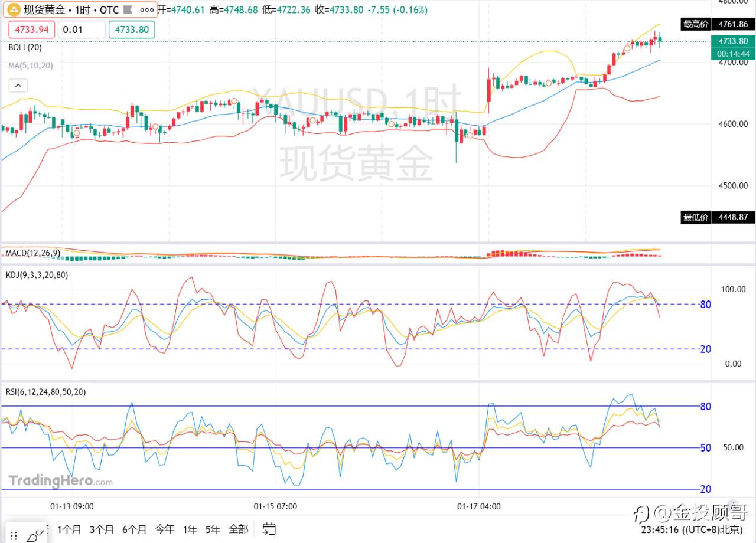Click the MACD(12,26,9) indicator label

click(32, 253)
